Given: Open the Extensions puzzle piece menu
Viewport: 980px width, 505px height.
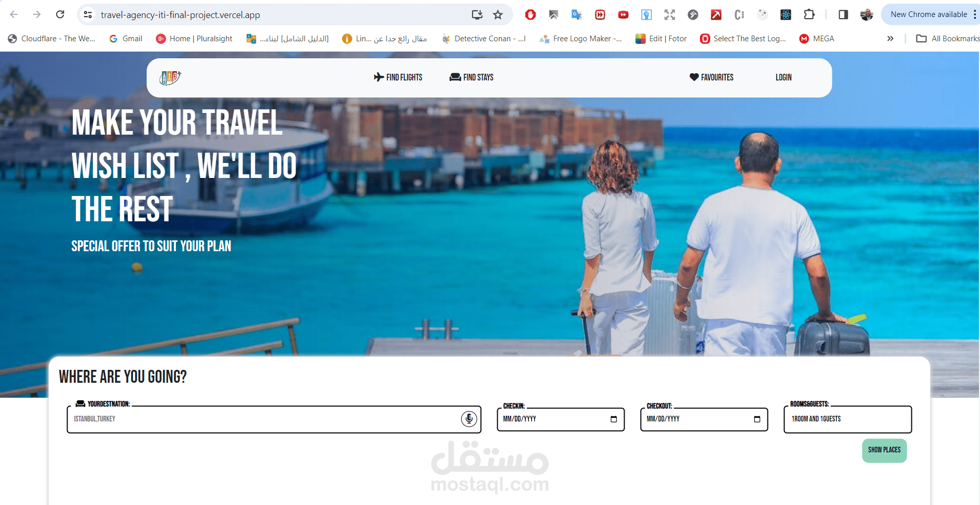Looking at the screenshot, I should coord(809,14).
